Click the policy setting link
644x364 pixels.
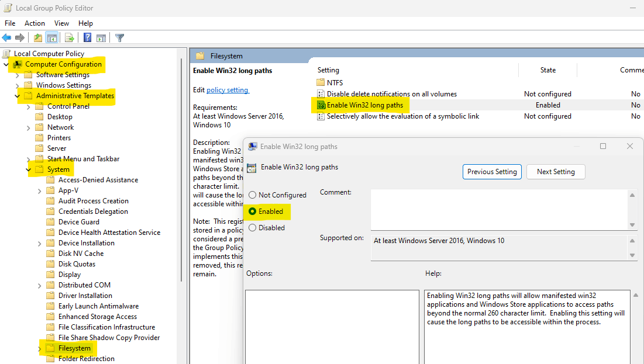[227, 90]
